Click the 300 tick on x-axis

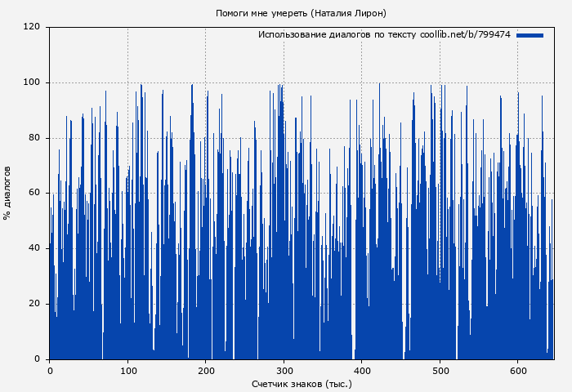pos(284,371)
